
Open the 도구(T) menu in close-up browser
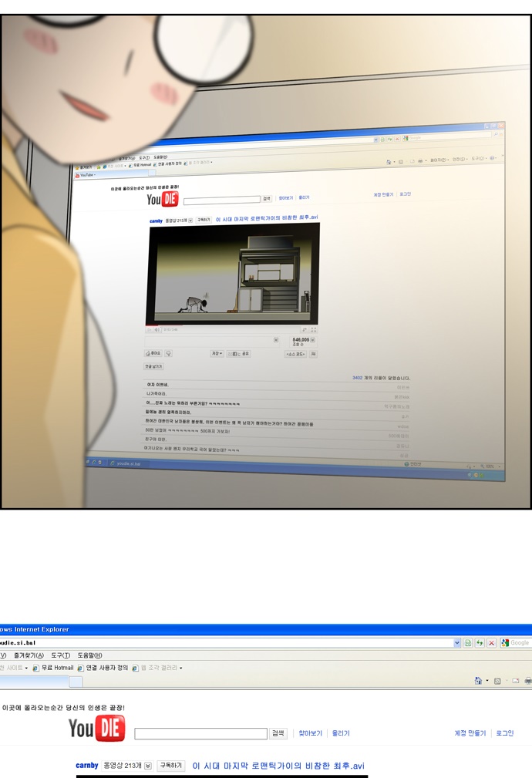click(61, 655)
